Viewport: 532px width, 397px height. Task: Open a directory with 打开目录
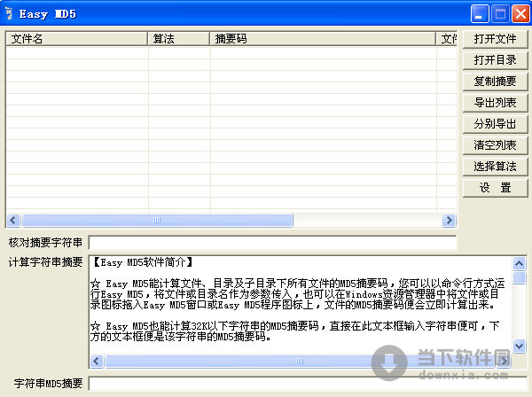495,60
